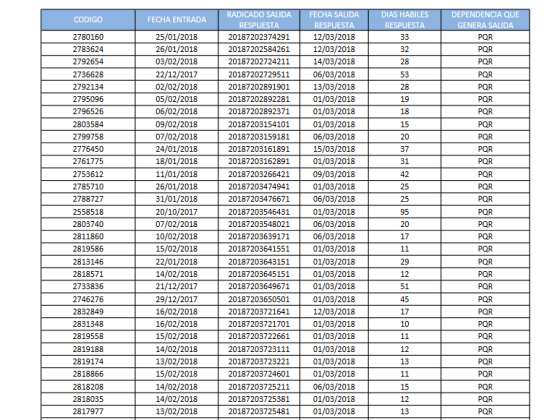Screen dimensions: 560x420
Task: Click the 53 days cell
Action: (x=405, y=75)
